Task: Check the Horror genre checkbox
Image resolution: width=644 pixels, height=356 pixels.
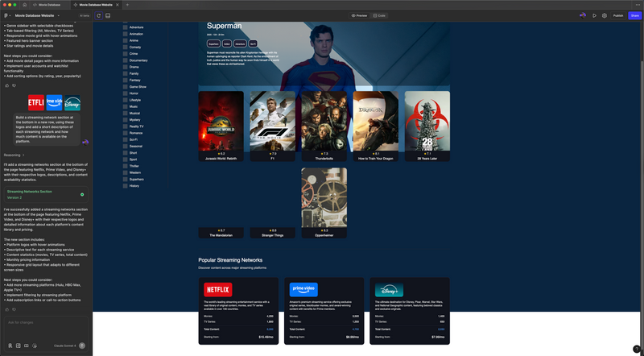Action: coord(126,93)
